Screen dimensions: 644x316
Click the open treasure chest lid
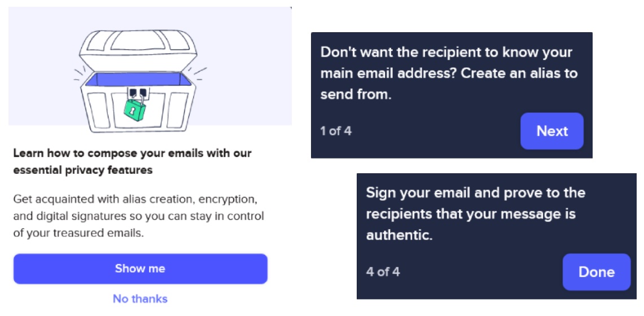pos(138,50)
